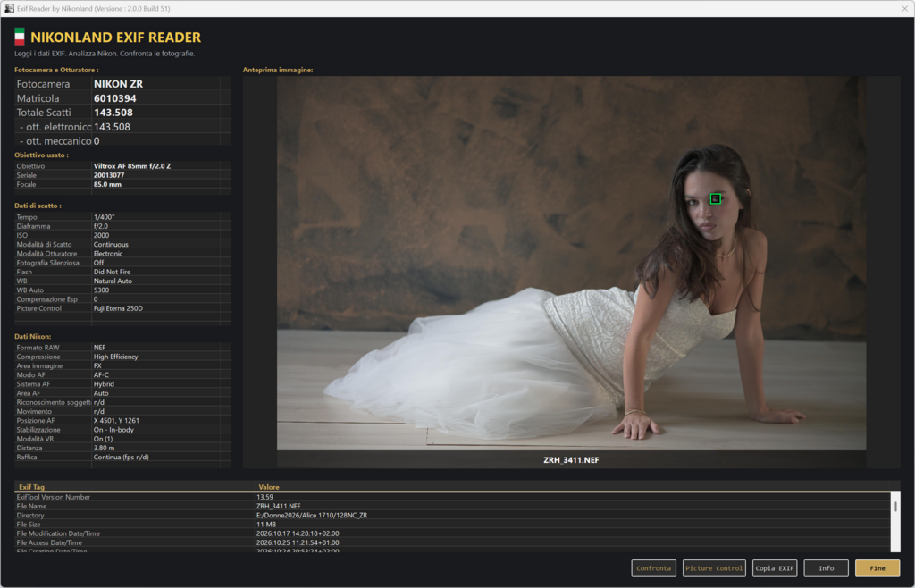
Task: Click the Matricola value 6010394
Action: (x=115, y=98)
